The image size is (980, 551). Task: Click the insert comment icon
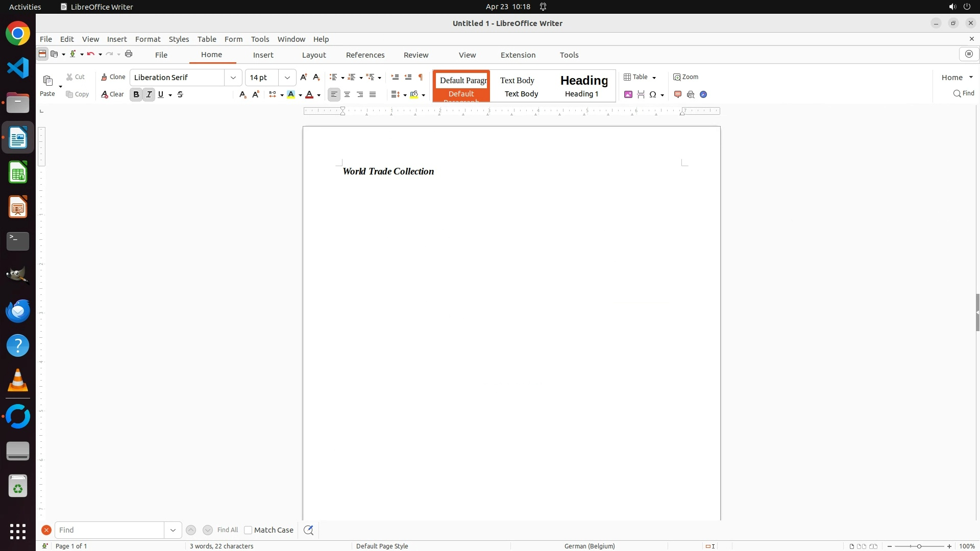pos(678,94)
